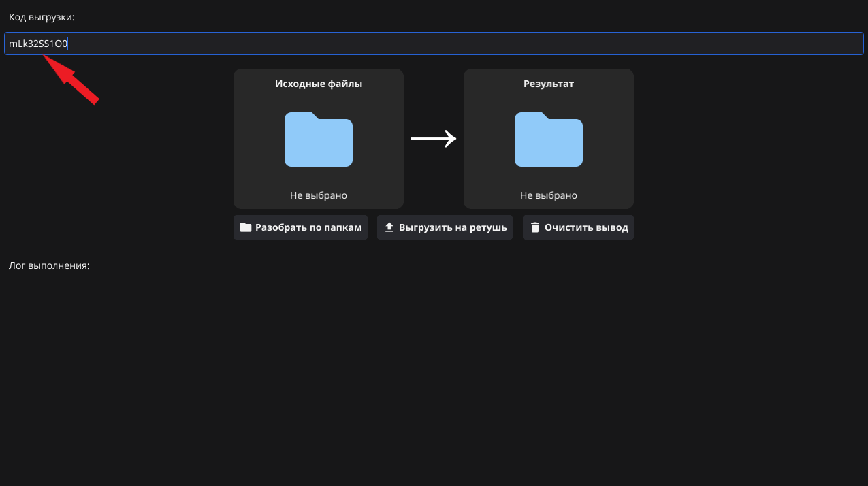Click the empty right end of the code field
This screenshot has height=486, width=868.
pos(783,44)
